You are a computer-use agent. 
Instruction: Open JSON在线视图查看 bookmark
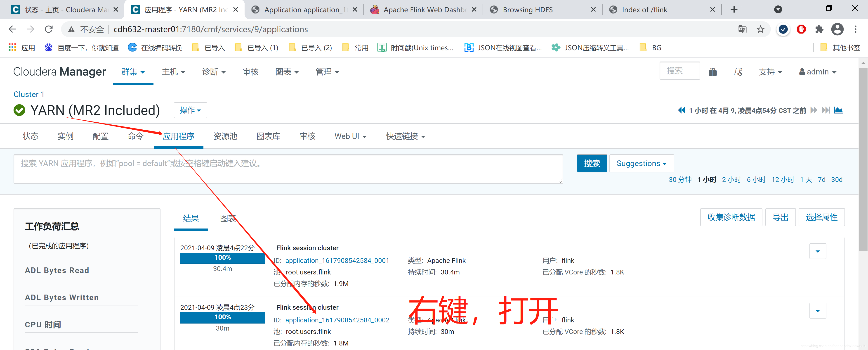(x=503, y=48)
